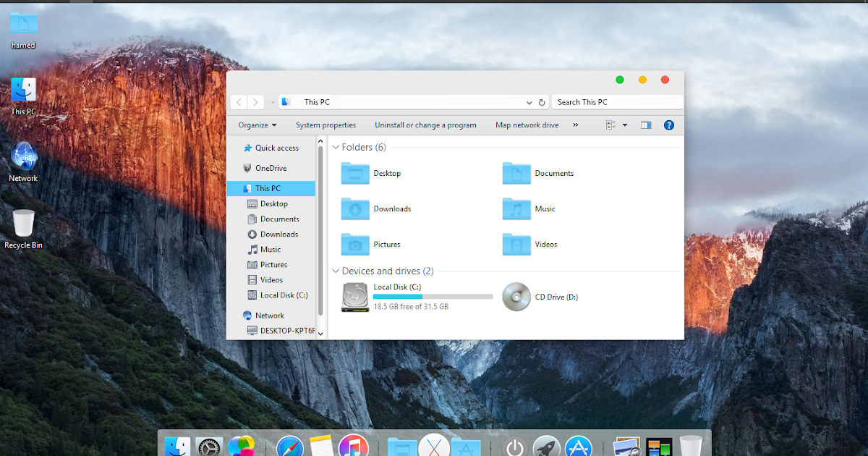The image size is (868, 456).
Task: Click the Local Disk (C:) usage bar
Action: click(x=433, y=297)
